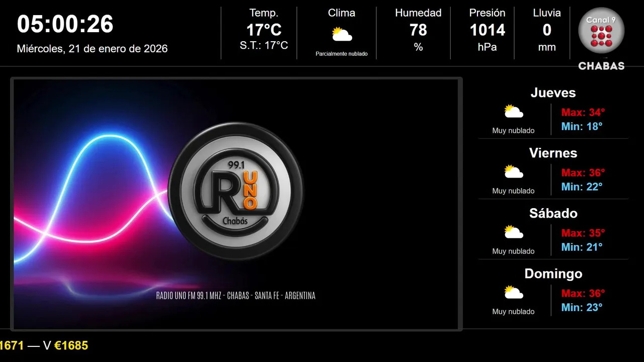The height and width of the screenshot is (362, 644).
Task: Click the rain value 0
Action: [x=547, y=30]
